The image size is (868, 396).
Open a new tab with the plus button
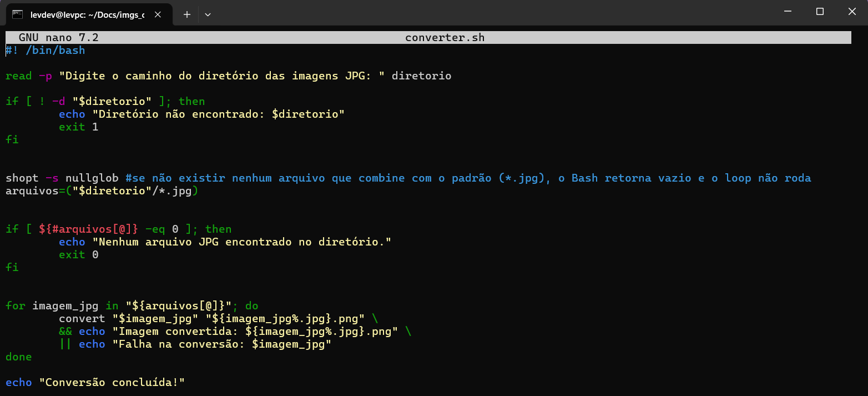187,14
